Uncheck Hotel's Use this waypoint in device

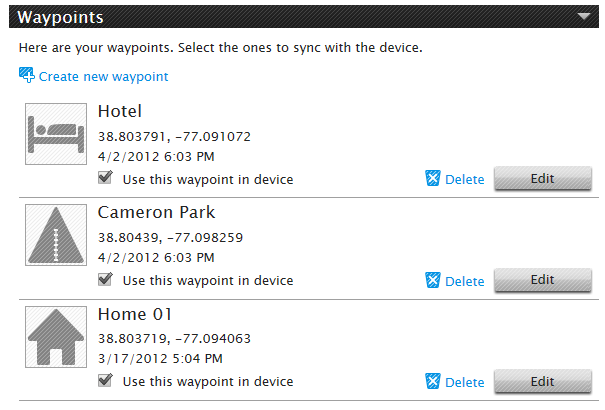pyautogui.click(x=105, y=177)
